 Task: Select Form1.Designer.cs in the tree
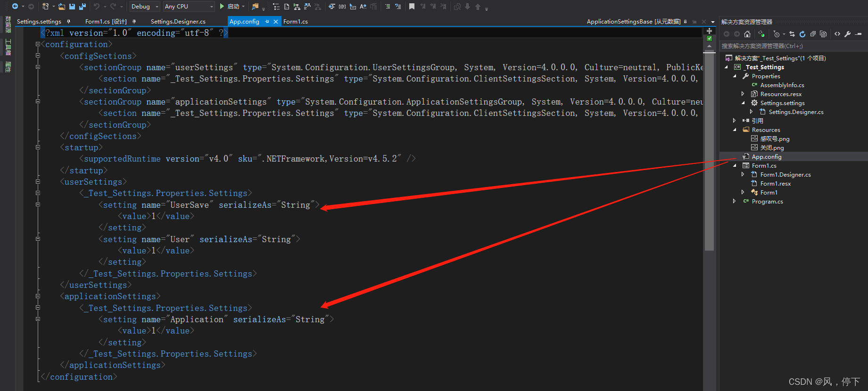785,175
